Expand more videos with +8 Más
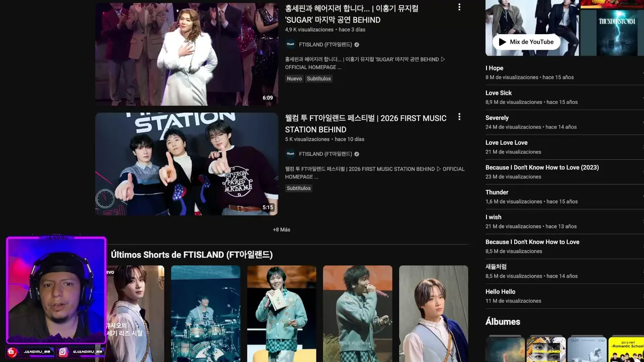644x362 pixels. tap(281, 230)
